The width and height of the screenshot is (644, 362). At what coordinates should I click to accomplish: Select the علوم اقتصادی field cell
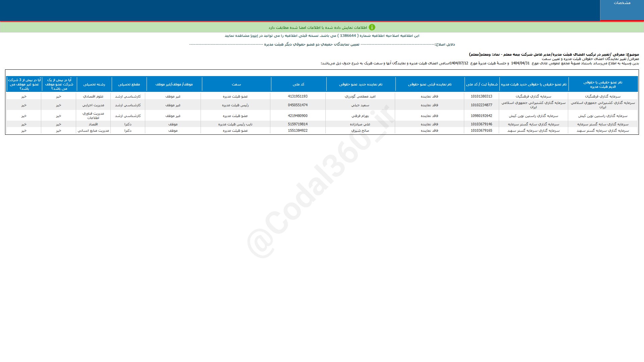(x=93, y=96)
